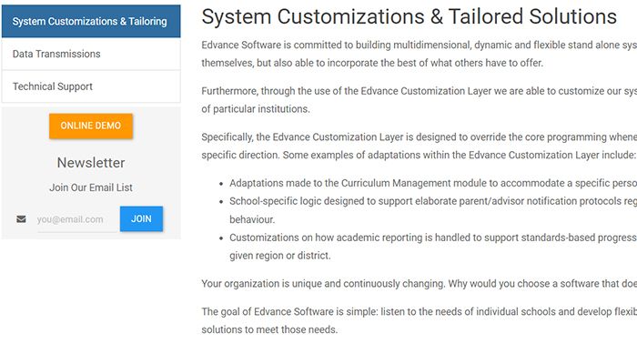Focus the you@email.com input field
The height and width of the screenshot is (364, 637).
pos(76,219)
